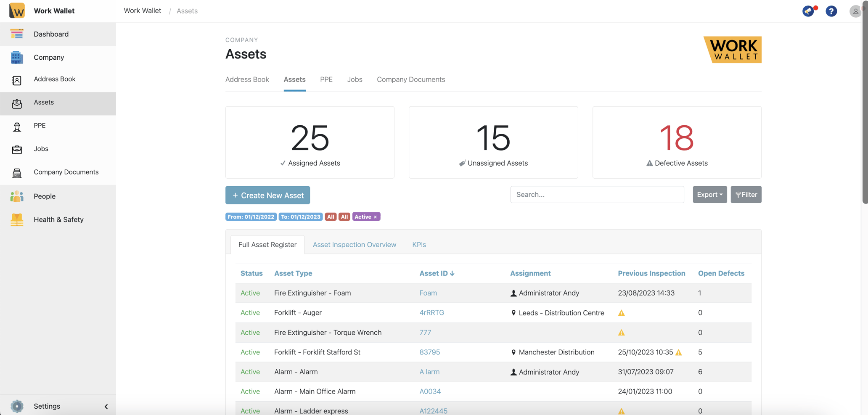Collapse the sidebar with the chevron
The height and width of the screenshot is (415, 868).
point(106,407)
